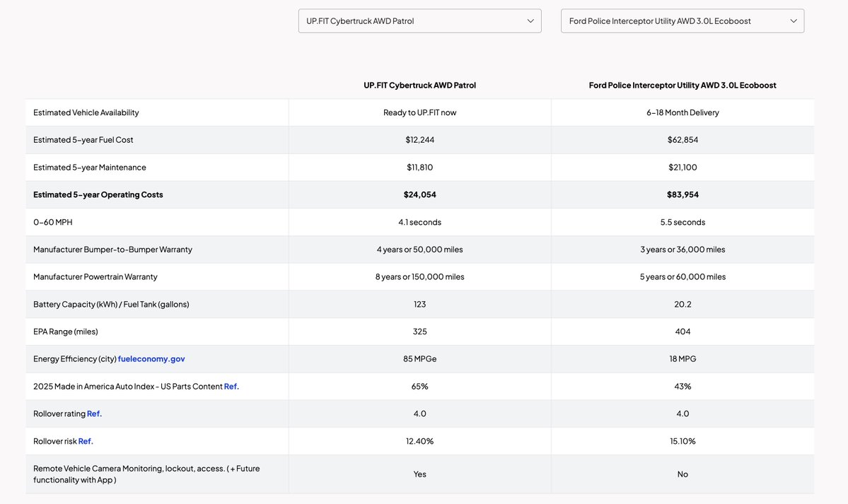The height and width of the screenshot is (504, 848).
Task: Click the '85 MPGe' efficiency cell
Action: (419, 358)
